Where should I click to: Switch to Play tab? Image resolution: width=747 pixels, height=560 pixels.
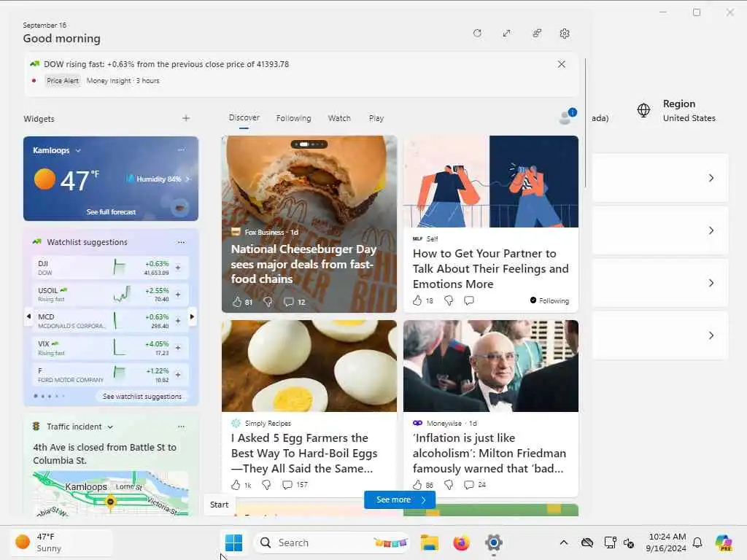tap(376, 118)
